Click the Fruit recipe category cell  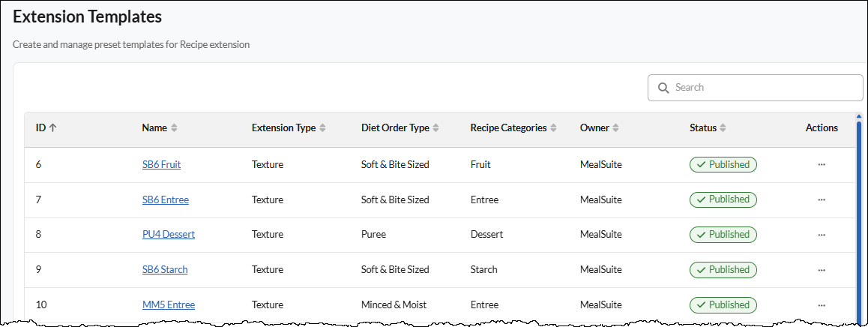click(480, 164)
